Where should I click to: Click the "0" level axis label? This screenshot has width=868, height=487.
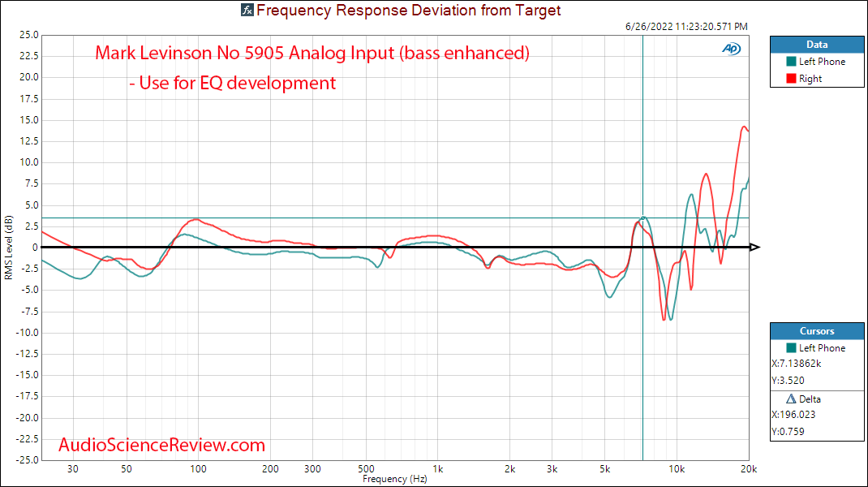36,248
